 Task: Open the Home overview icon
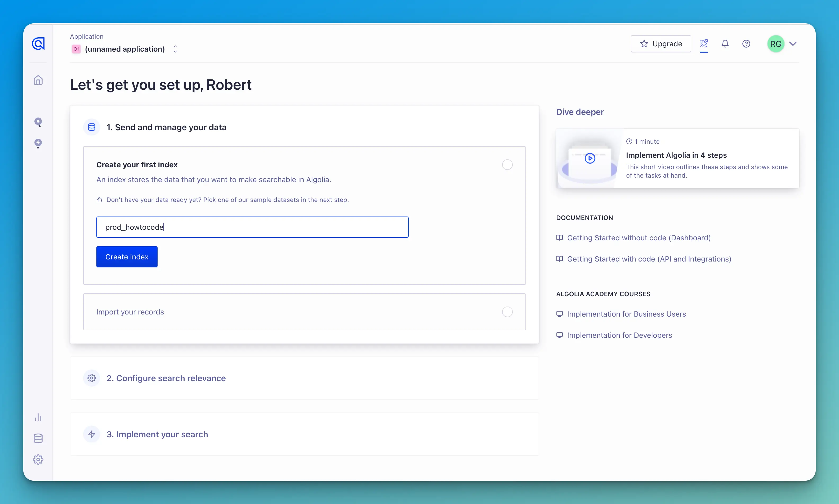[x=38, y=80]
